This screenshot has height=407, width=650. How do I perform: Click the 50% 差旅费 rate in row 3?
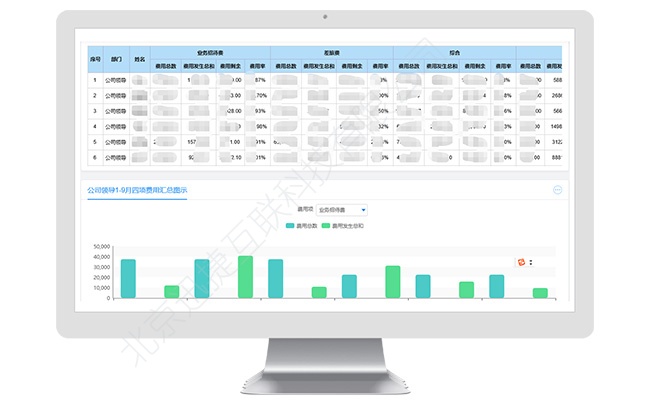pos(383,111)
